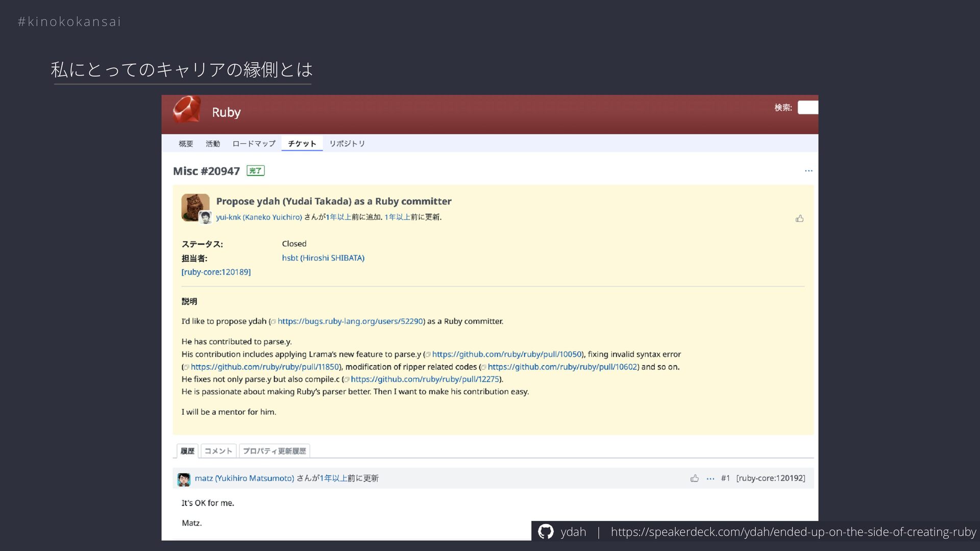Screen dimensions: 980x551
Task: Click the thumbs-up icon on the issue description
Action: [x=799, y=218]
